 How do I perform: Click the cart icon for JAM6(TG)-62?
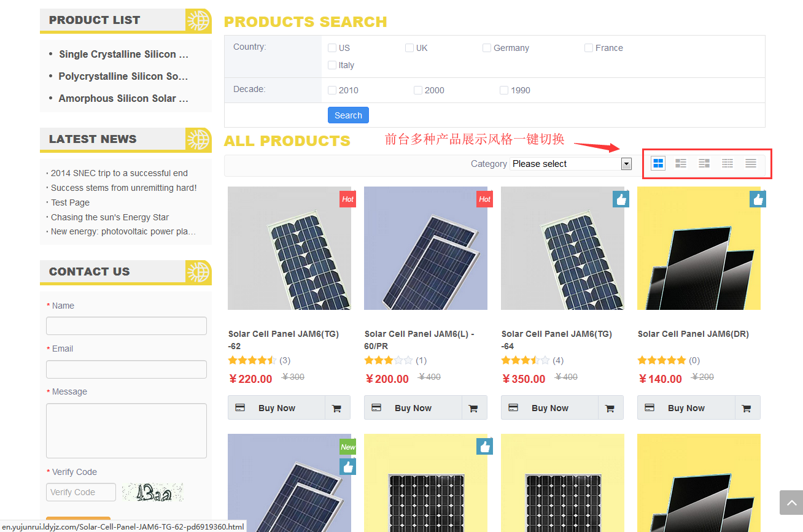coord(336,408)
